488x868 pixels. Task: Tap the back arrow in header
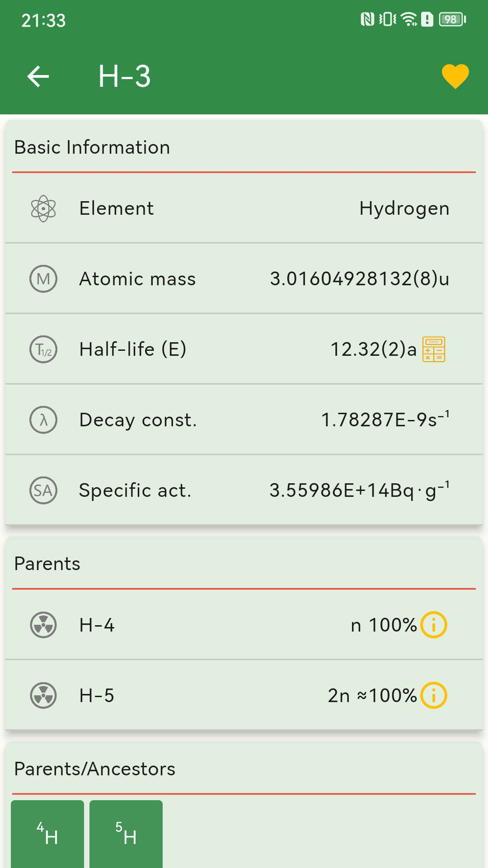pyautogui.click(x=38, y=76)
